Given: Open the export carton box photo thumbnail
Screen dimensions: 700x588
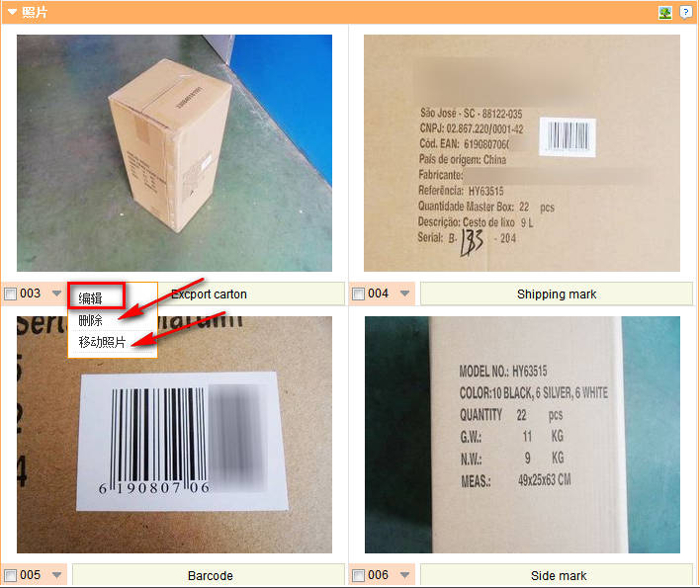Looking at the screenshot, I should point(175,153).
